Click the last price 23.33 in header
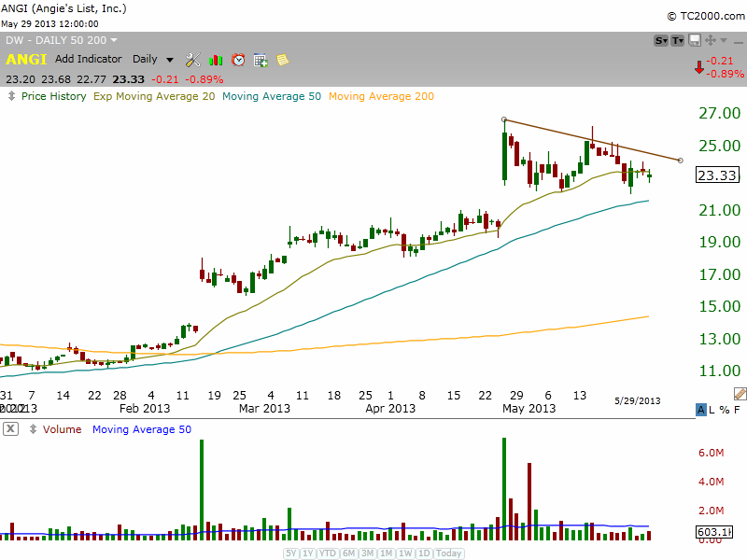 click(x=128, y=79)
